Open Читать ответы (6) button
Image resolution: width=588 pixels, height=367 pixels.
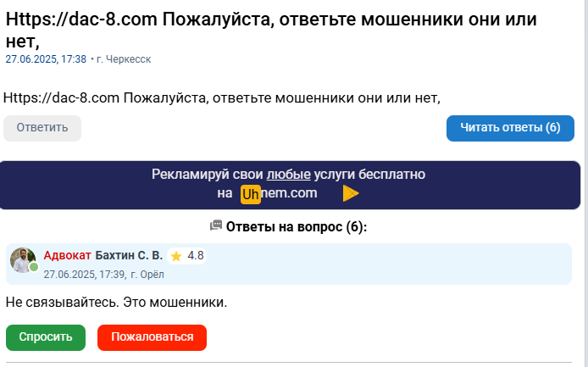(510, 128)
